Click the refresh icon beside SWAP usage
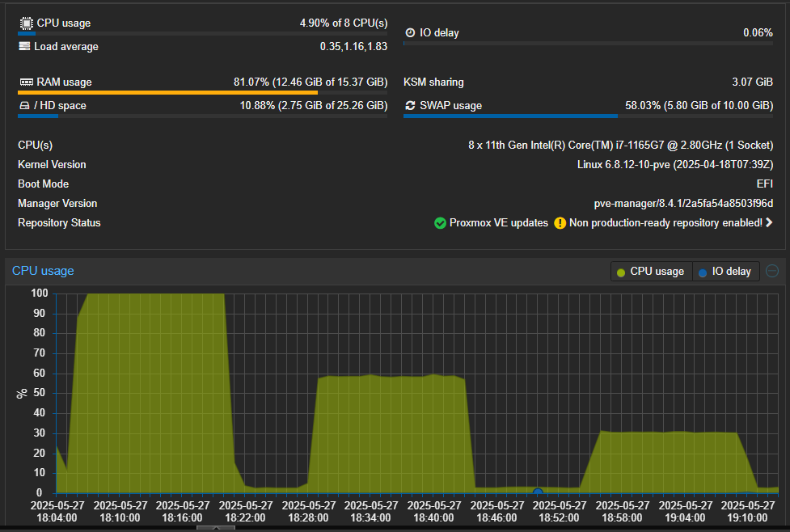Image resolution: width=790 pixels, height=532 pixels. click(410, 106)
